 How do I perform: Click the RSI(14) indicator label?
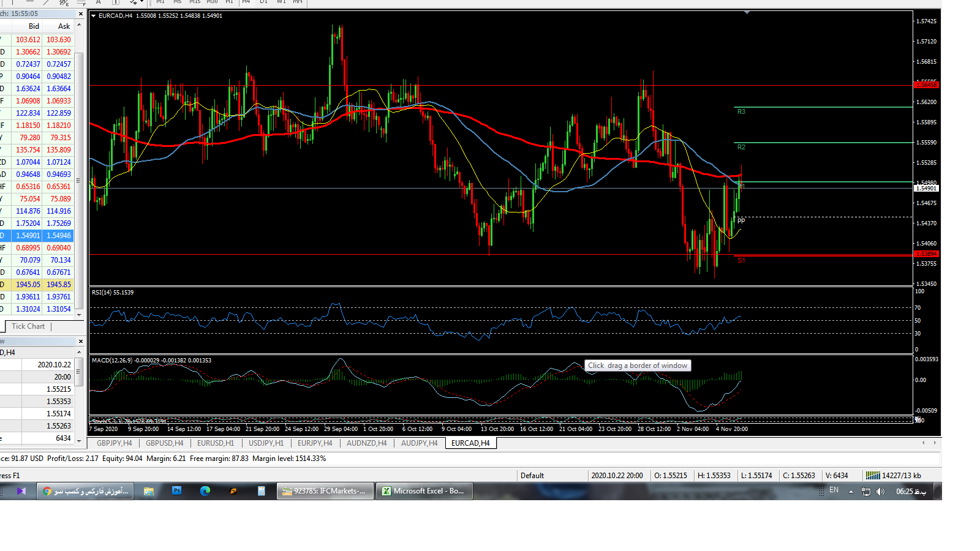113,293
